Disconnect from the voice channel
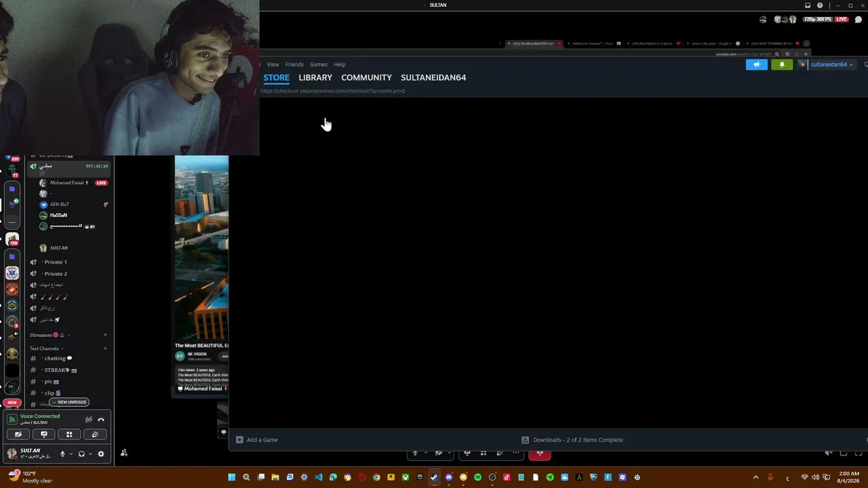The image size is (868, 488). click(x=101, y=420)
